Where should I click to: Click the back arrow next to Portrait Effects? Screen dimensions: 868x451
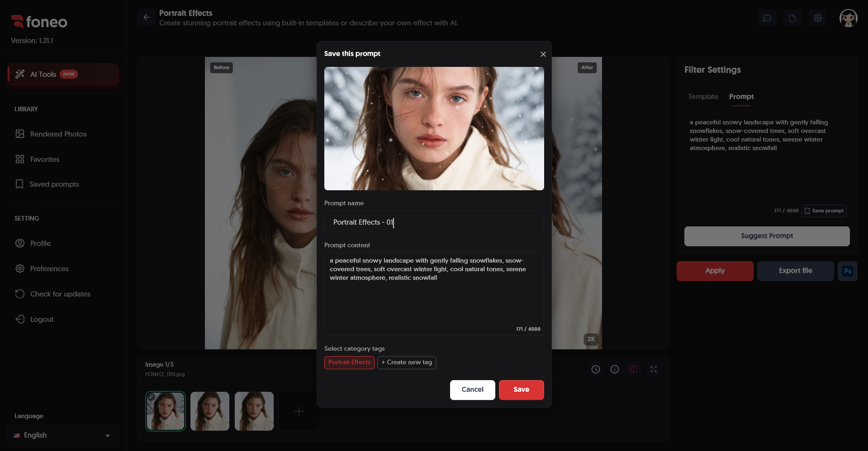(x=147, y=17)
